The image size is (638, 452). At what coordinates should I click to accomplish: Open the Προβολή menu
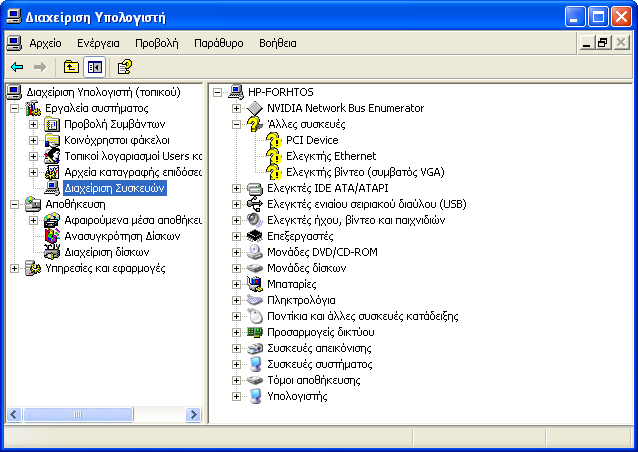click(157, 43)
